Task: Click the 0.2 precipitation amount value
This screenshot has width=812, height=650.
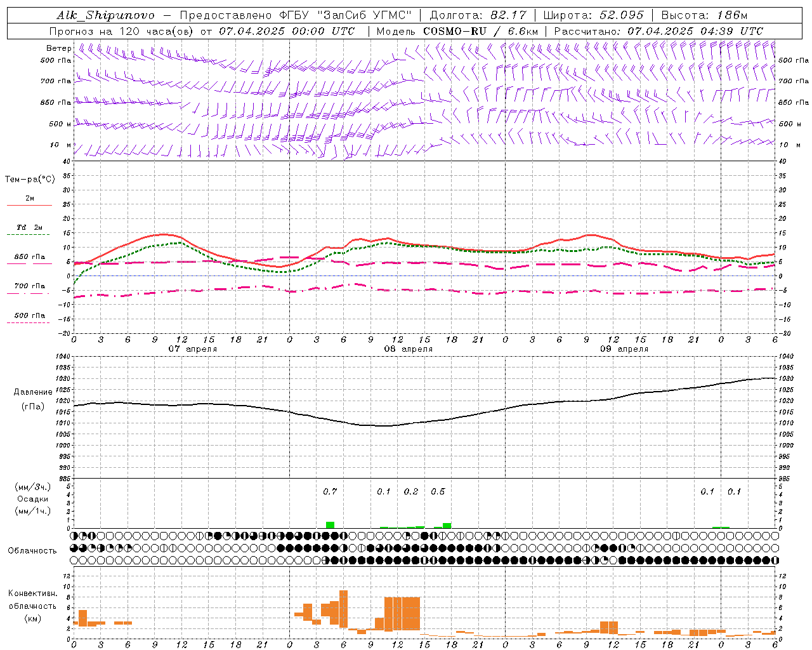Action: [411, 492]
